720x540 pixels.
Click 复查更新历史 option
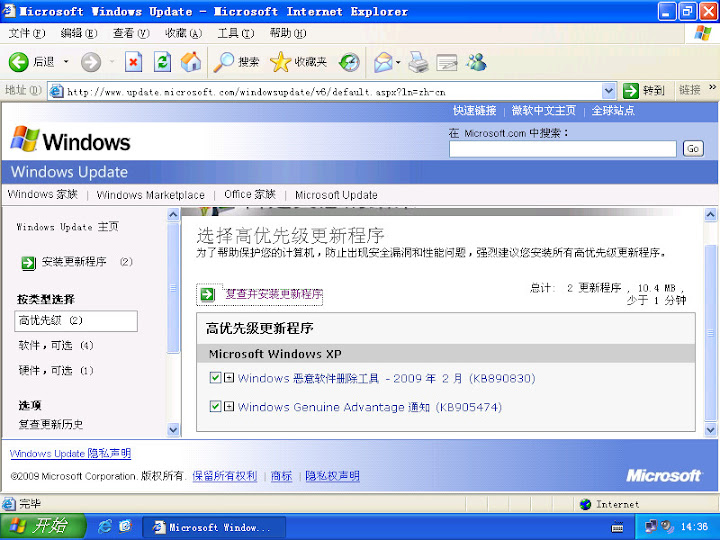(x=51, y=424)
